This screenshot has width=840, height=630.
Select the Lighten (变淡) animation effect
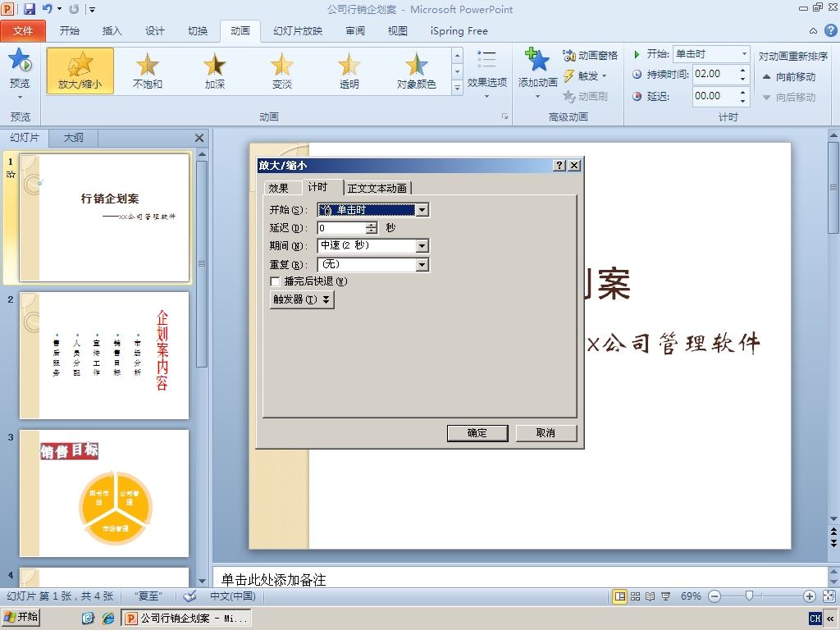click(x=282, y=71)
